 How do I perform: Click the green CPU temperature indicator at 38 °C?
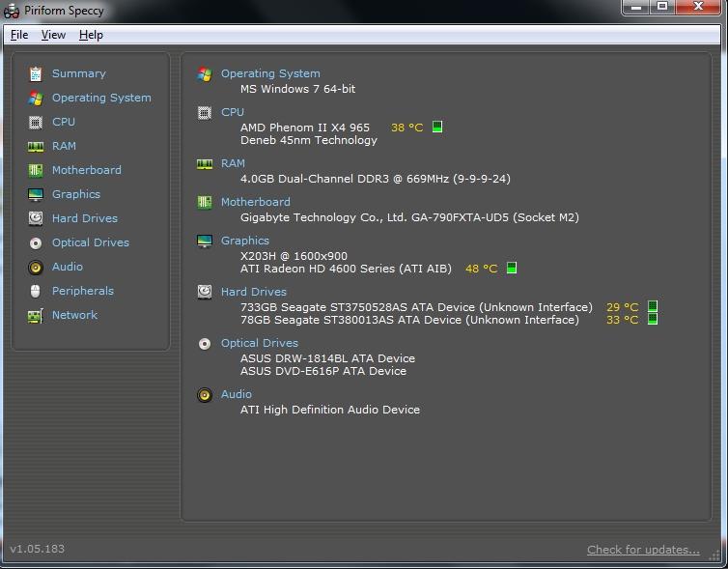coord(437,127)
